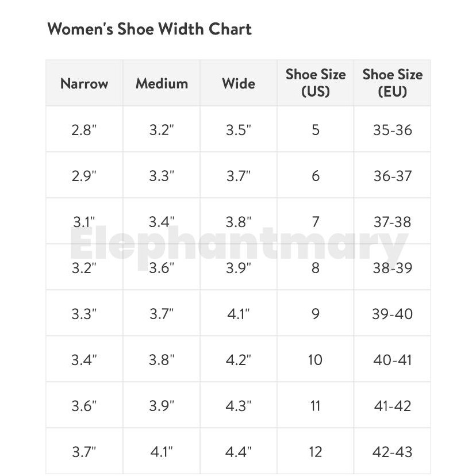The width and height of the screenshot is (476, 476).
Task: Click the Shoe Size (US) header
Action: click(x=316, y=83)
